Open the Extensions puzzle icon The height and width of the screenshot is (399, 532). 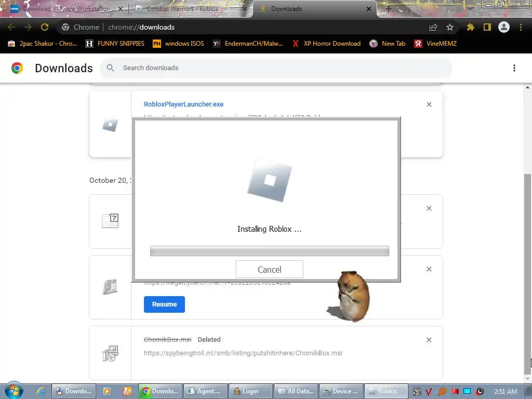point(470,27)
